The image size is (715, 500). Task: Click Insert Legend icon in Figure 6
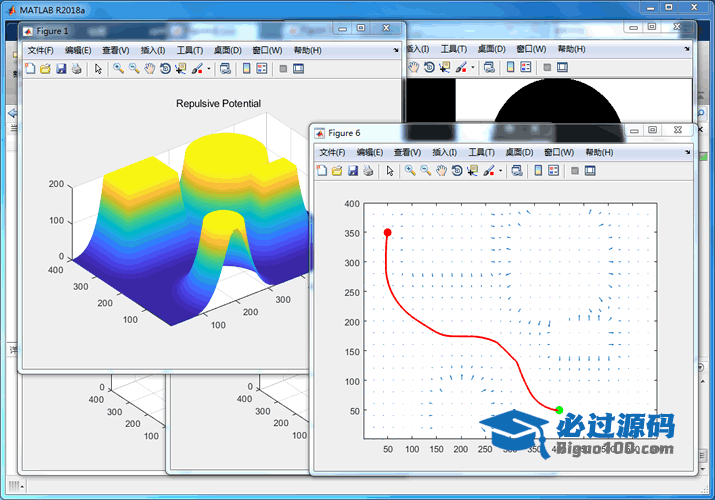554,171
